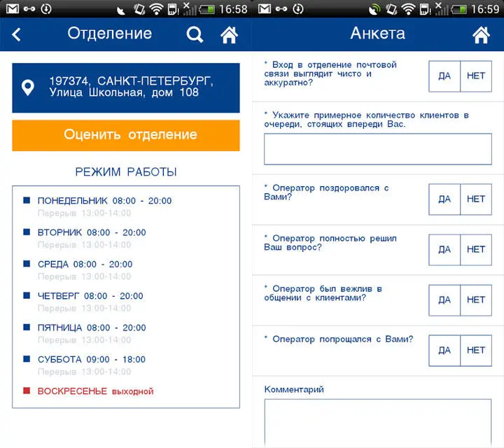The width and height of the screenshot is (504, 448).
Task: Tap the Комментарий label
Action: pyautogui.click(x=294, y=389)
